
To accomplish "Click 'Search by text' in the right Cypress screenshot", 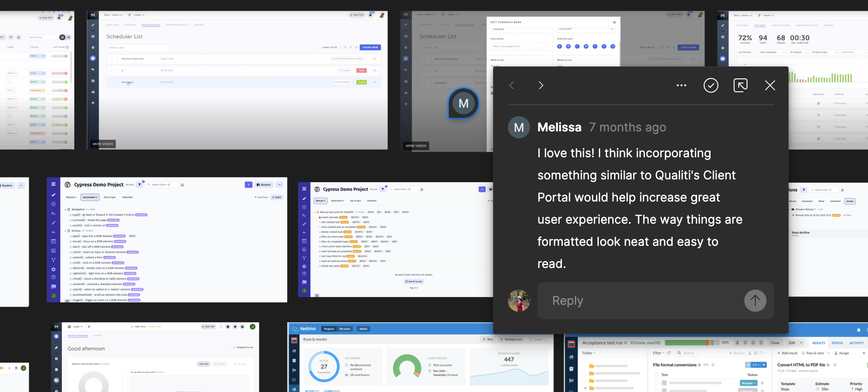I will click(414, 281).
